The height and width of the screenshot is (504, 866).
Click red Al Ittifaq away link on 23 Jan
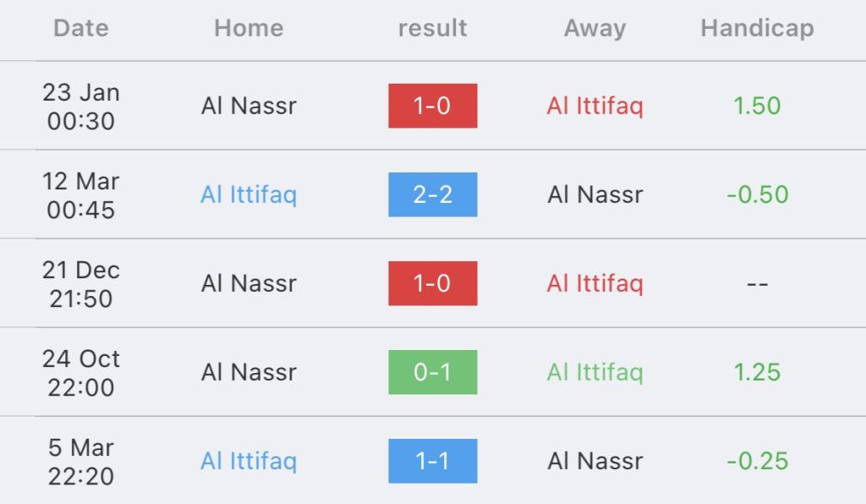point(595,107)
